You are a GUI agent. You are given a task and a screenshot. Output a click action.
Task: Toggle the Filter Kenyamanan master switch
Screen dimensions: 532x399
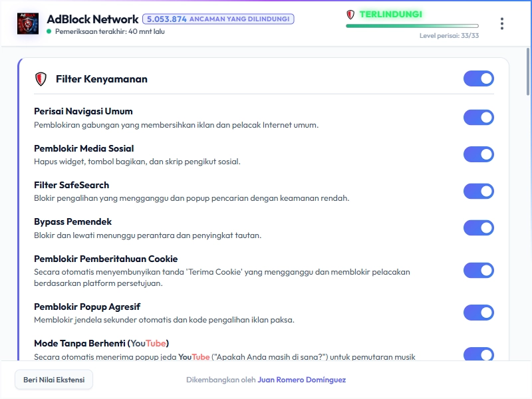pyautogui.click(x=478, y=78)
